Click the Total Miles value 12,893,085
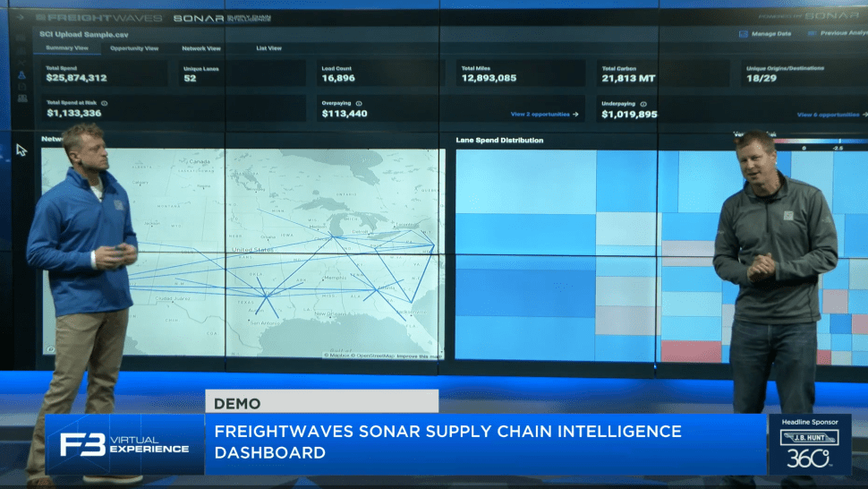 489,78
